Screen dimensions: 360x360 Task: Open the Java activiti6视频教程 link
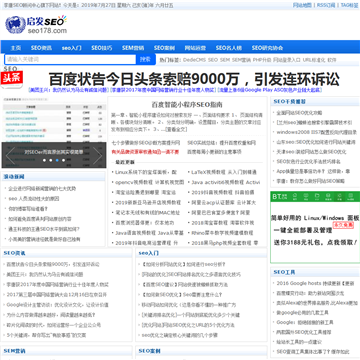tap(225, 182)
